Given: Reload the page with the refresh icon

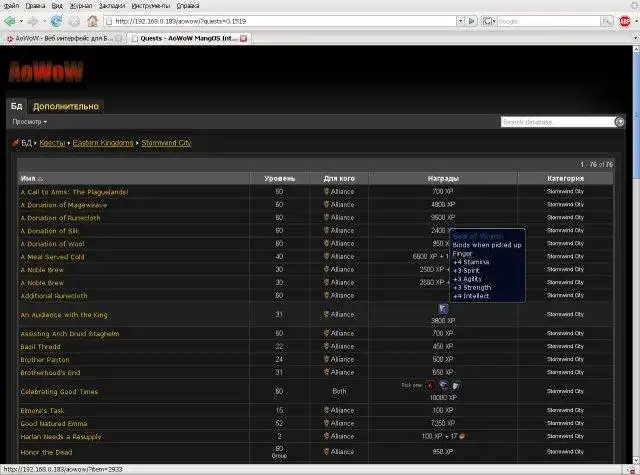Looking at the screenshot, I should tap(56, 21).
